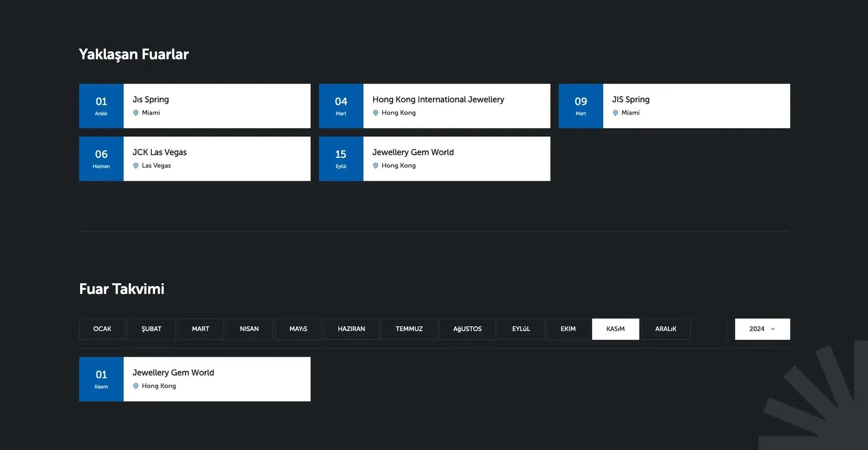
Task: Open Hong Kong International Jewellery fair title
Action: pyautogui.click(x=438, y=100)
